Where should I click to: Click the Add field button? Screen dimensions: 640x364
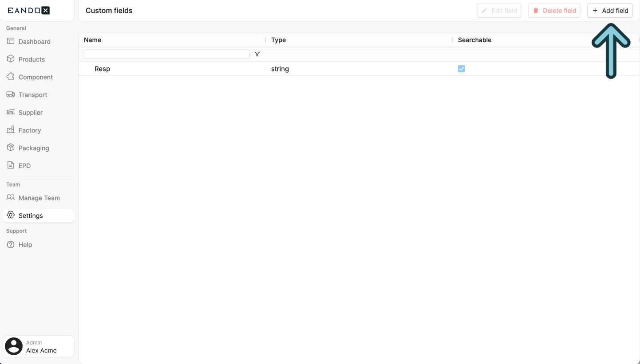pos(610,10)
